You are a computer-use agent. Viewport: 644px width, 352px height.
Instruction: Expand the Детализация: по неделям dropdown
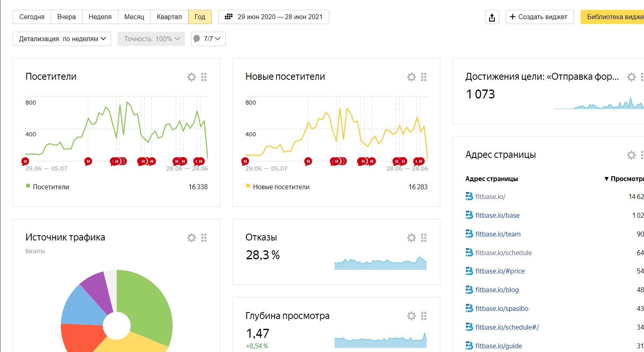pyautogui.click(x=62, y=39)
